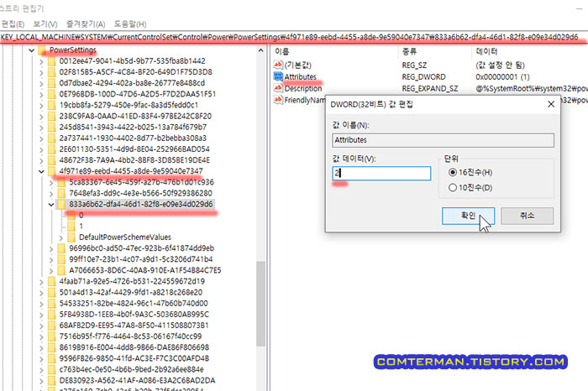588x391 pixels.
Task: Select the c763b4ec-0e50-4b6b-9bed-2b92a6ee884e key
Action: pyautogui.click(x=132, y=369)
